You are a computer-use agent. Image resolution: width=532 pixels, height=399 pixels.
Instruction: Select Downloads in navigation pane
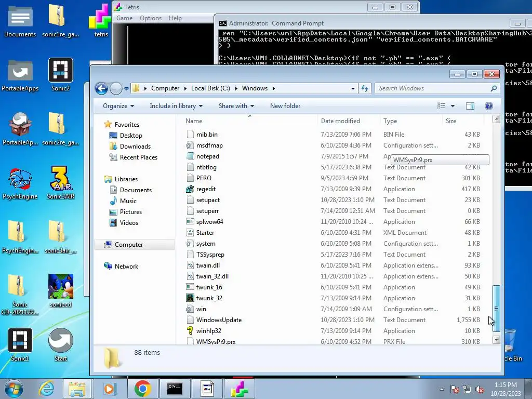pos(129,146)
